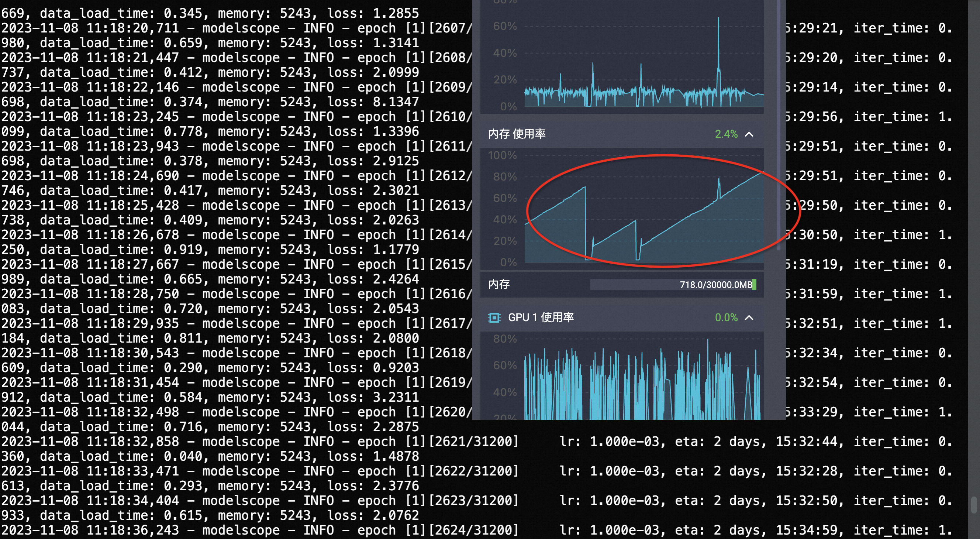Click the 100% axis label in memory graph
This screenshot has width=980, height=539.
click(502, 156)
